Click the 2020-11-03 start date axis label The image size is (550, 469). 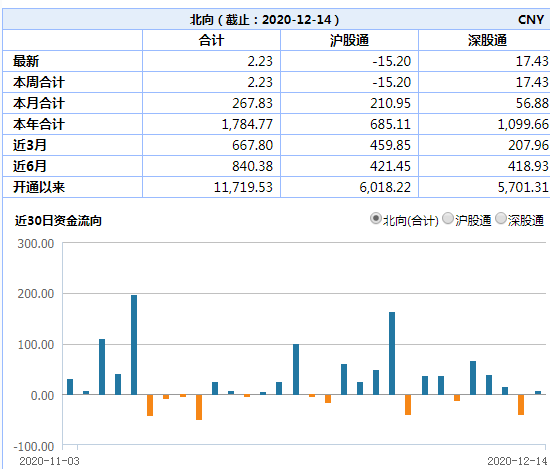tap(49, 461)
